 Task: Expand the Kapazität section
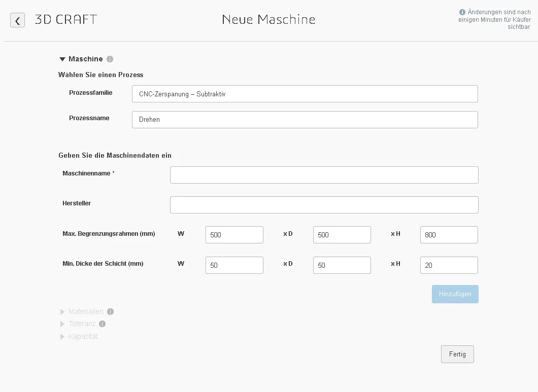coord(62,337)
